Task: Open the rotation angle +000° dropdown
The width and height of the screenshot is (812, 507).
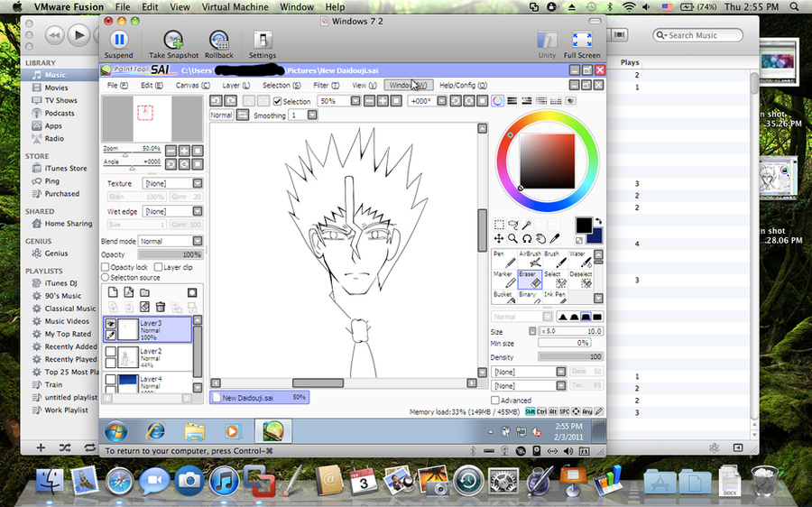Action: coord(442,101)
